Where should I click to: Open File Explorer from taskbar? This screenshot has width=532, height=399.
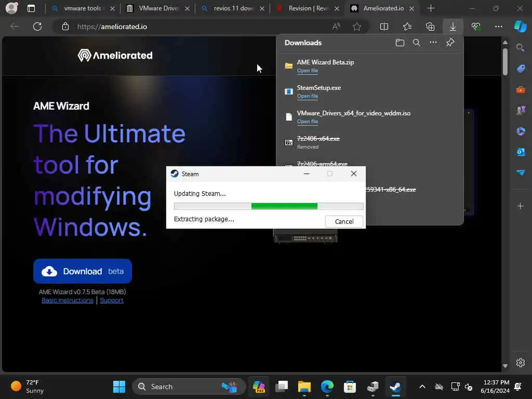click(x=304, y=387)
